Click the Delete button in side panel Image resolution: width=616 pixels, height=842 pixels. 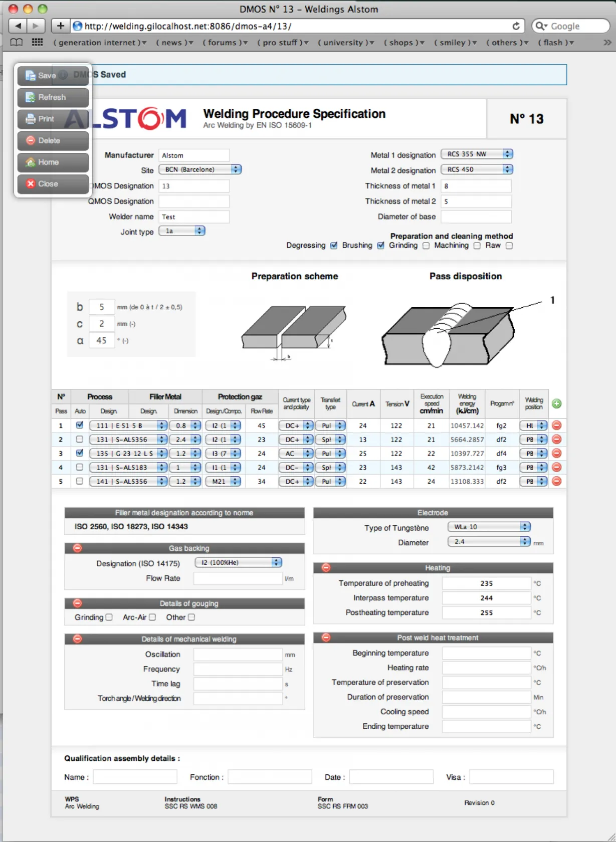pos(53,141)
